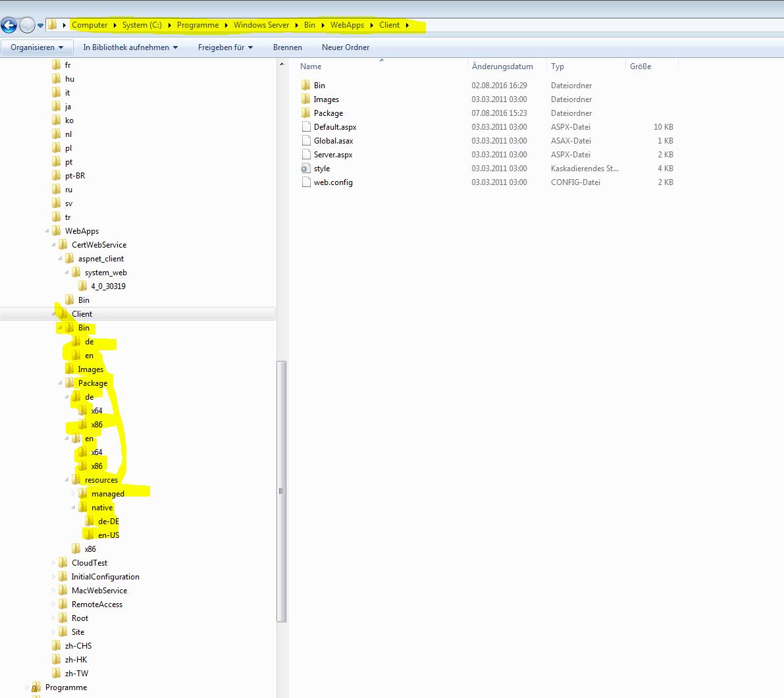Screen dimensions: 784x698
Task: Open the Organisieren dropdown menu
Action: click(x=37, y=47)
